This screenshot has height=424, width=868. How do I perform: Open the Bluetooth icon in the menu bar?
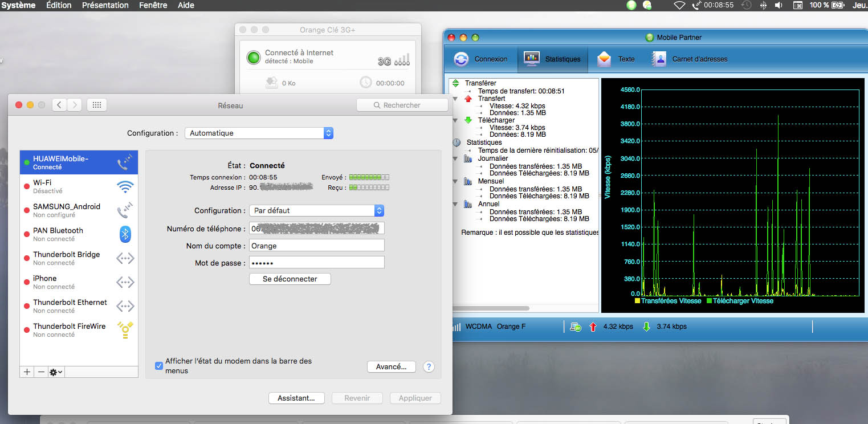764,5
